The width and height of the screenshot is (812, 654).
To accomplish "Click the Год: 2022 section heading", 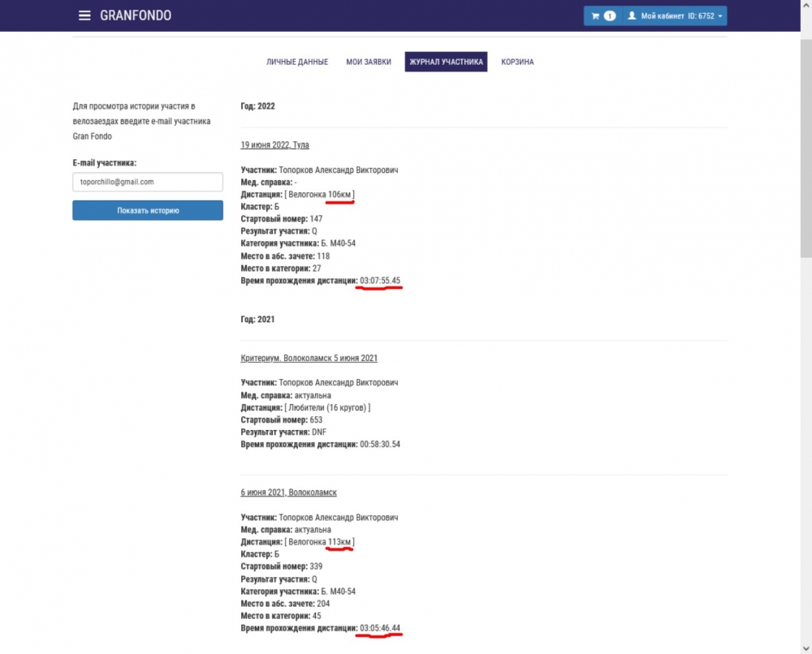I will click(x=257, y=106).
